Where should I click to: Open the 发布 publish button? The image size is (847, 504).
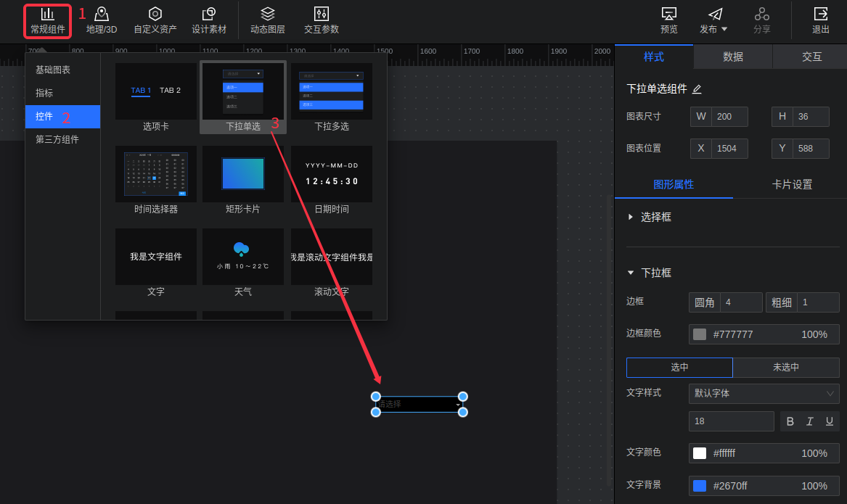click(714, 21)
